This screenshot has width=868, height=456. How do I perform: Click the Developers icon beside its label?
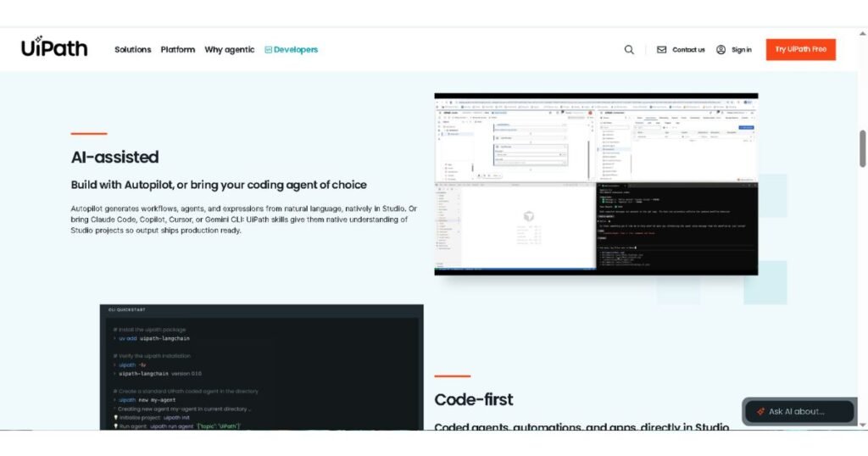(x=268, y=50)
